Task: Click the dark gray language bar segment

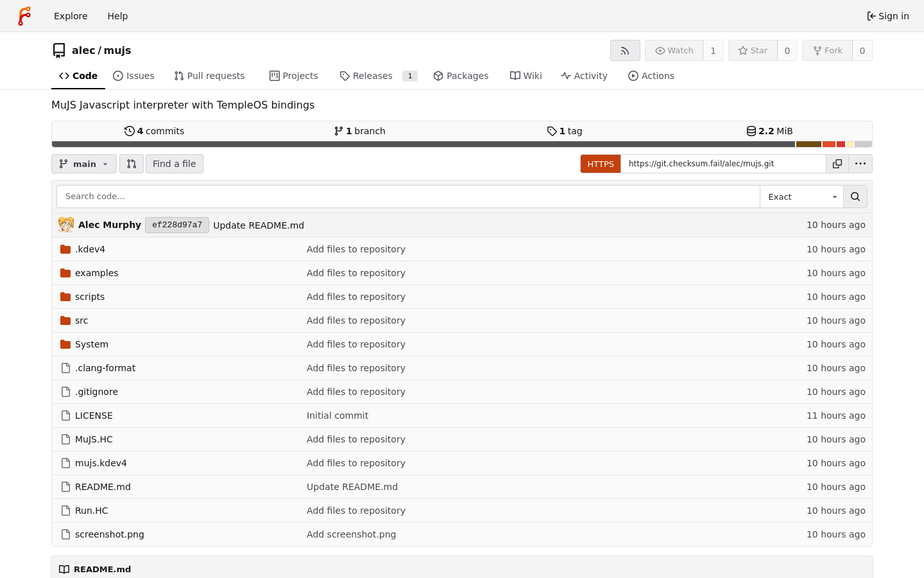Action: [424, 144]
